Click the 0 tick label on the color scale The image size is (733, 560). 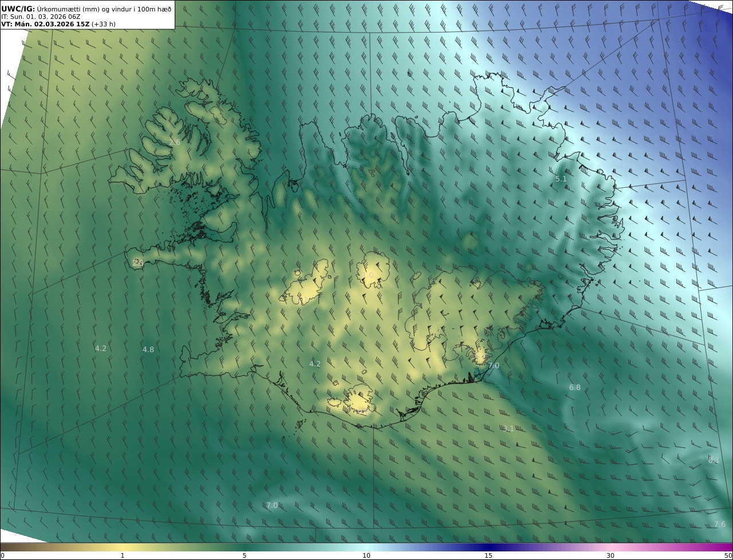(2, 555)
